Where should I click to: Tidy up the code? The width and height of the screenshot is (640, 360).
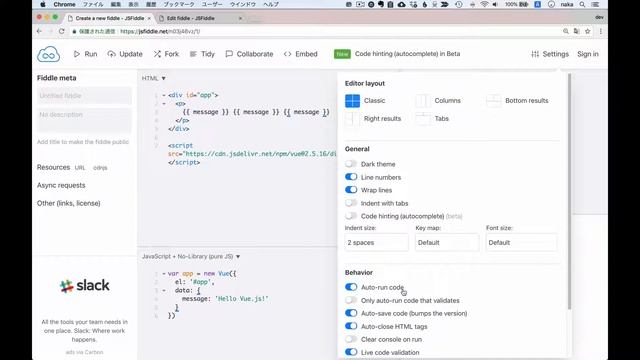click(202, 54)
